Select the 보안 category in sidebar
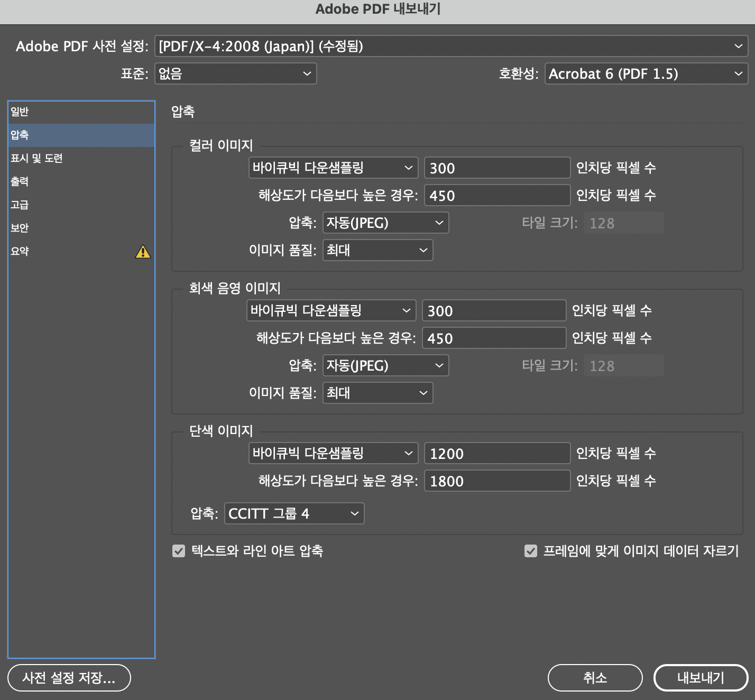Image resolution: width=755 pixels, height=700 pixels. point(81,228)
